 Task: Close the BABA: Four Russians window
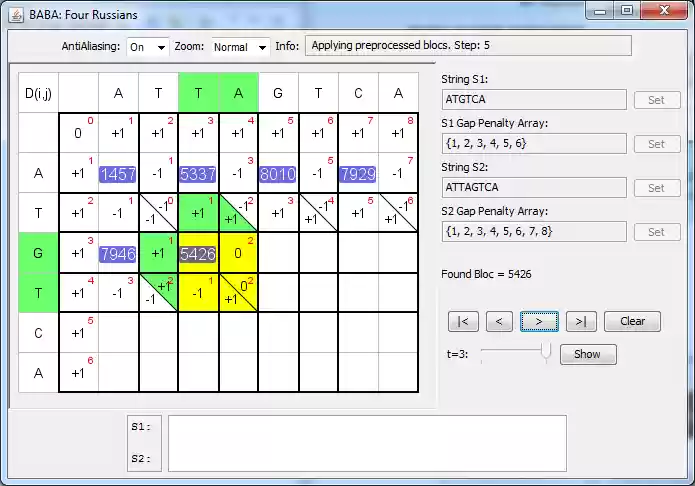pyautogui.click(x=664, y=11)
